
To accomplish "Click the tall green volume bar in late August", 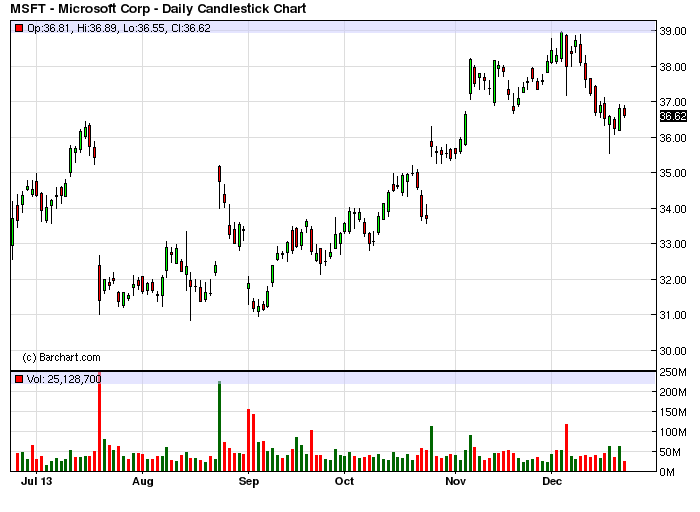I will (x=220, y=427).
